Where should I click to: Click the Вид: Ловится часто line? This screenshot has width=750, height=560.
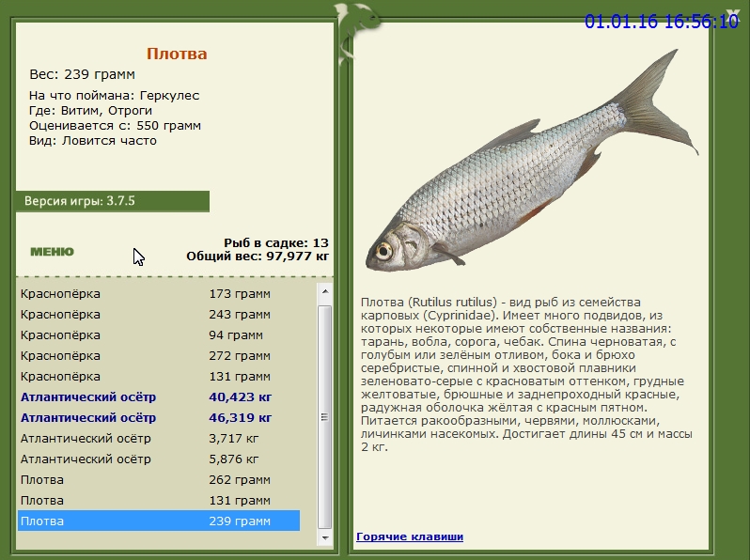[93, 141]
